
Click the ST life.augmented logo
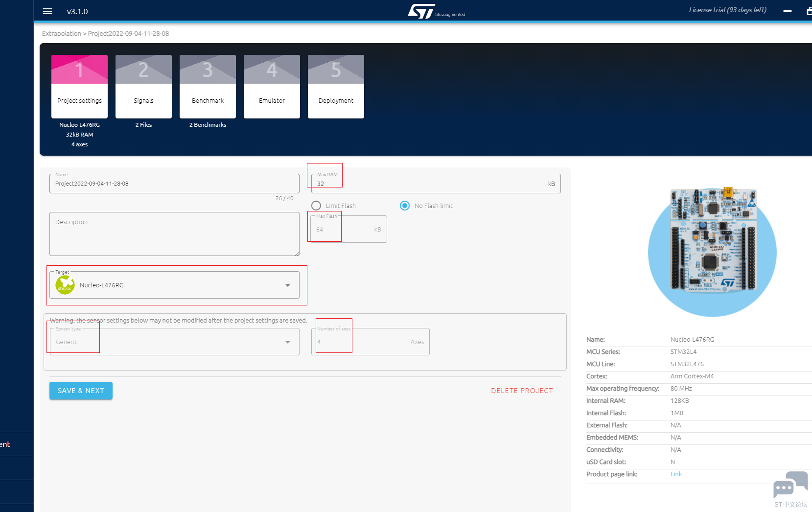click(436, 11)
